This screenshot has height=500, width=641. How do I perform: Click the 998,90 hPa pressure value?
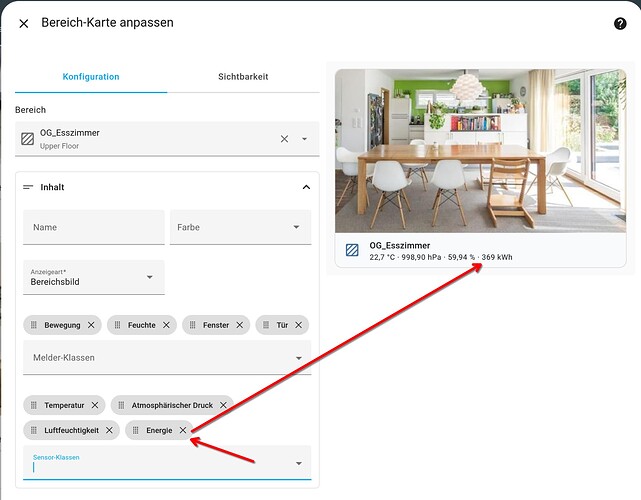(x=421, y=257)
